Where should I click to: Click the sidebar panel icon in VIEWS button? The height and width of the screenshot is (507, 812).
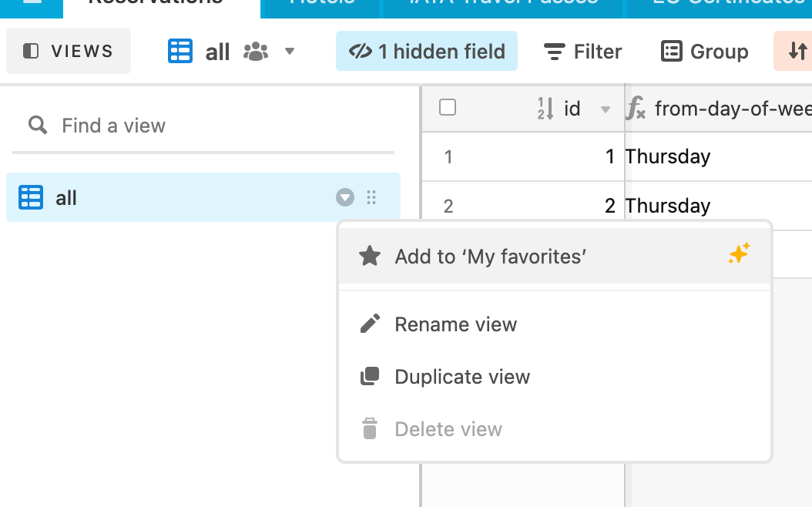tap(31, 51)
